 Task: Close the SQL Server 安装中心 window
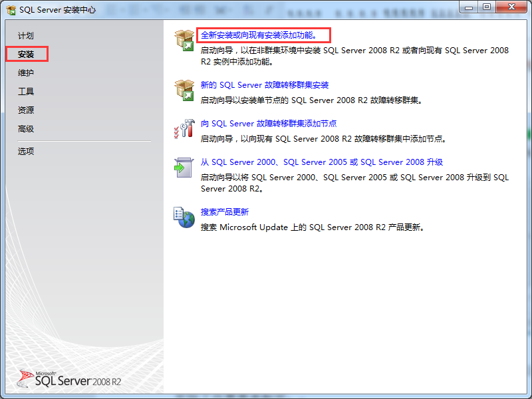coord(511,7)
